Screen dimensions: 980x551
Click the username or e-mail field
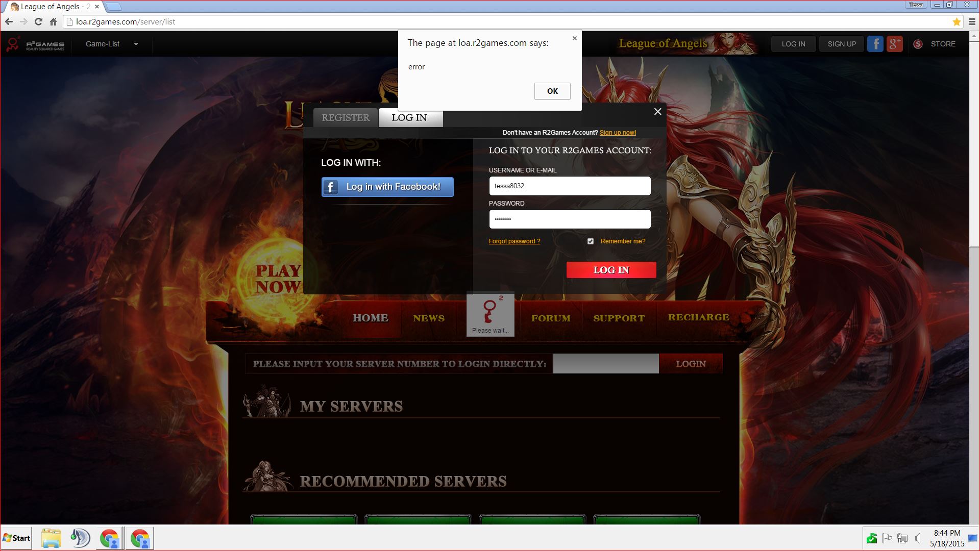(x=570, y=186)
